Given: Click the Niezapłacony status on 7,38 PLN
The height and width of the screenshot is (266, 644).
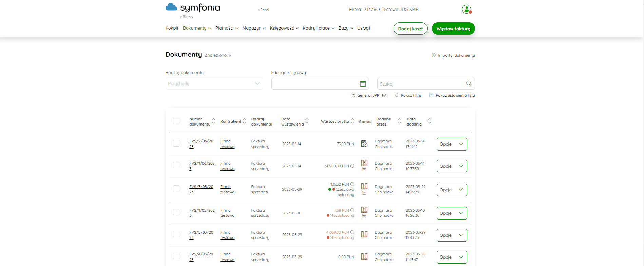Looking at the screenshot, I should pyautogui.click(x=340, y=215).
